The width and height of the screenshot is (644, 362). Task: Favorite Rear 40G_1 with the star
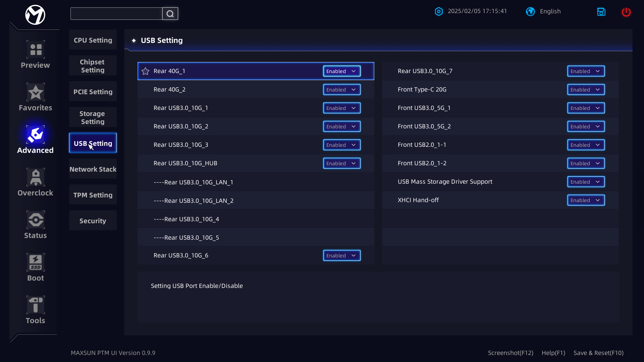tap(145, 71)
